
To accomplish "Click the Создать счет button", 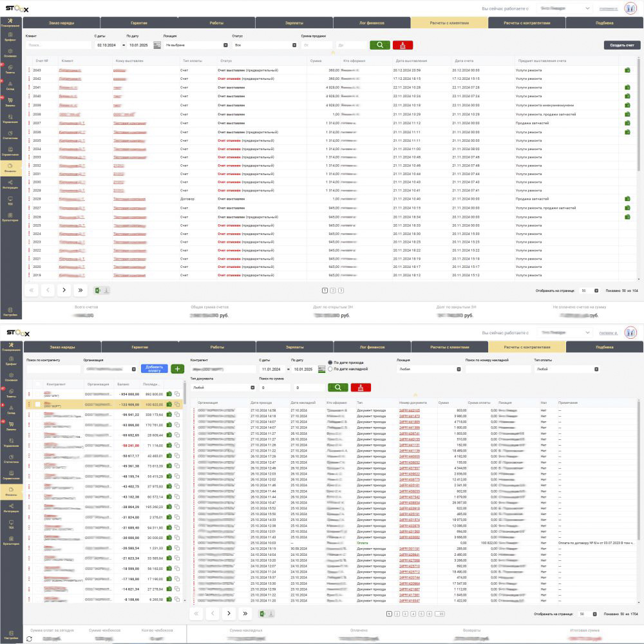I will coord(622,45).
